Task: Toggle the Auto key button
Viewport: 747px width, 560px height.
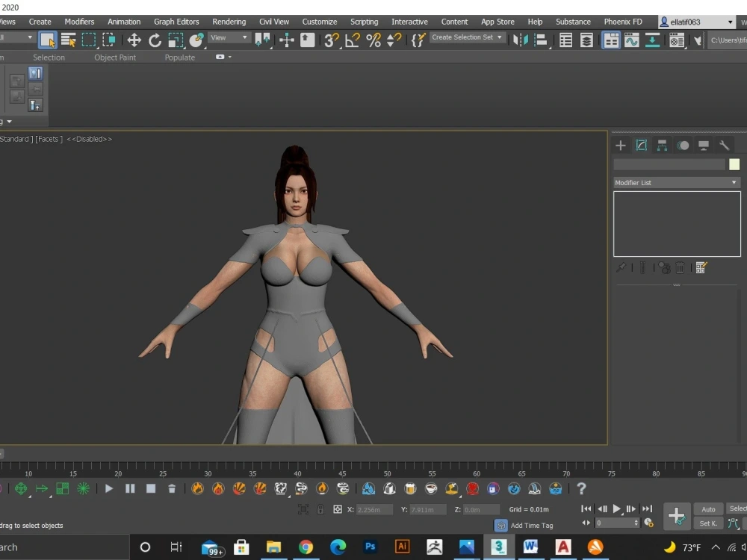Action: tap(708, 509)
